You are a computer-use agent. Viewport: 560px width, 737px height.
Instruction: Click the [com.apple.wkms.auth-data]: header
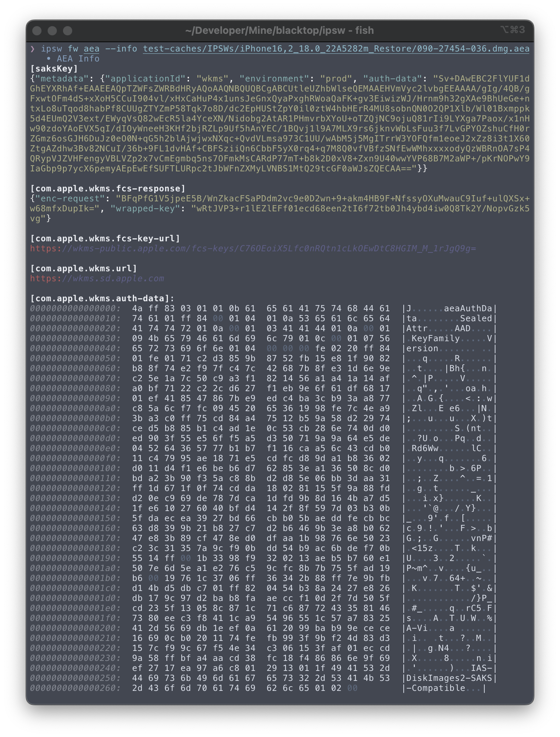click(x=102, y=299)
